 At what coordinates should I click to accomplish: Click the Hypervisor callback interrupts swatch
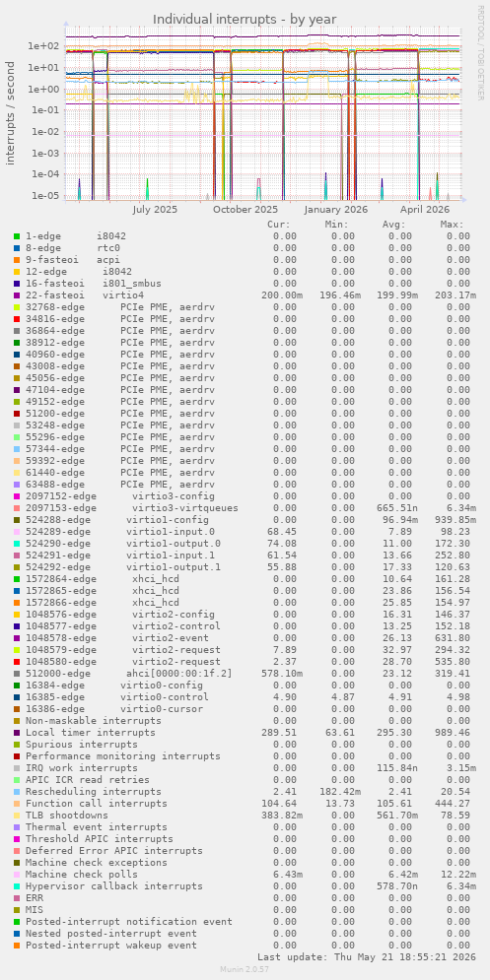click(17, 886)
